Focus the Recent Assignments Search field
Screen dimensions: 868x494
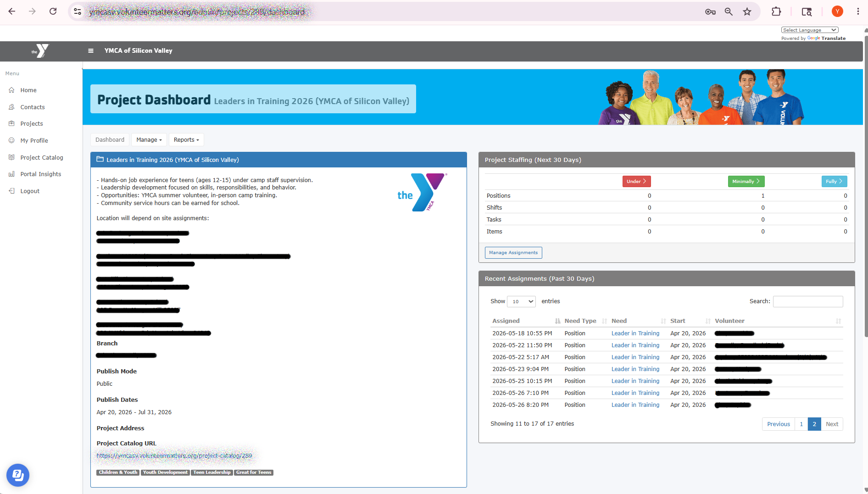click(x=808, y=301)
